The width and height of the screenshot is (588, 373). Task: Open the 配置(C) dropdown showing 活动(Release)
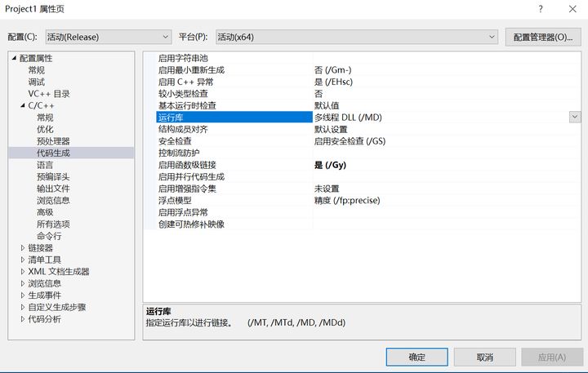pos(109,37)
